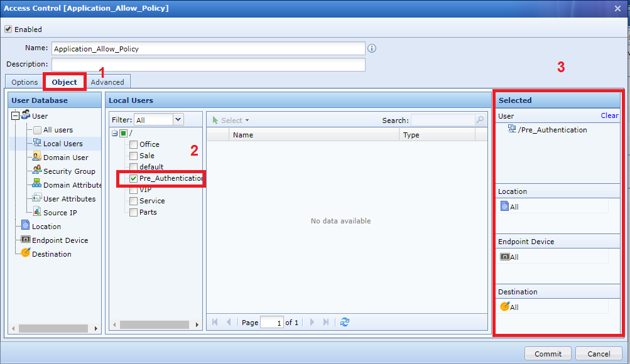Click the refresh icon in pager
Image resolution: width=630 pixels, height=364 pixels.
[x=345, y=322]
